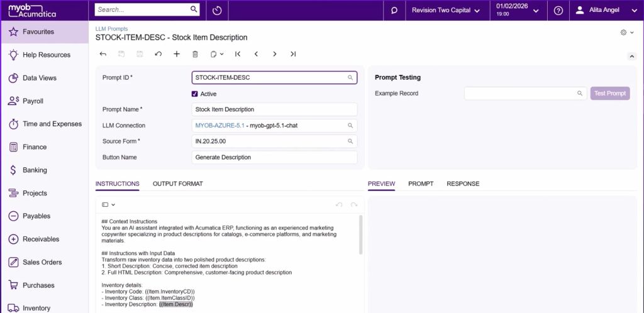Image resolution: width=644 pixels, height=313 pixels.
Task: Click the Favourites star icon
Action: [x=14, y=31]
